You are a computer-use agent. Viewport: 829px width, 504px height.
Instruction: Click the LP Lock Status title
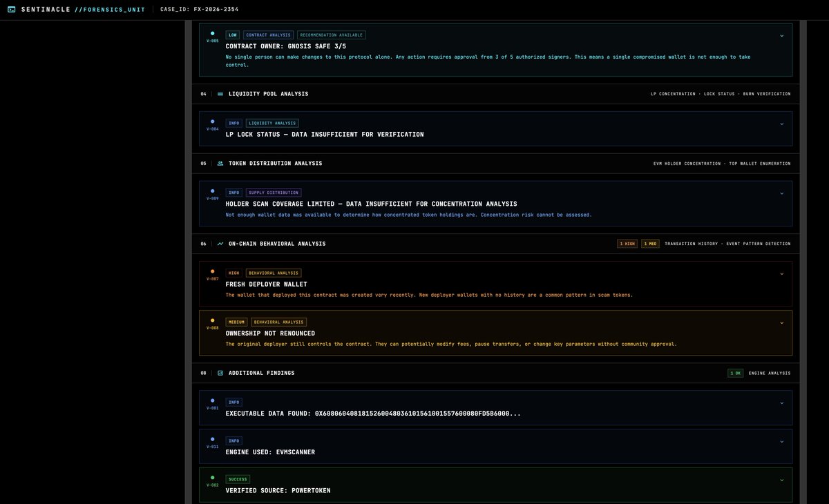(x=325, y=135)
